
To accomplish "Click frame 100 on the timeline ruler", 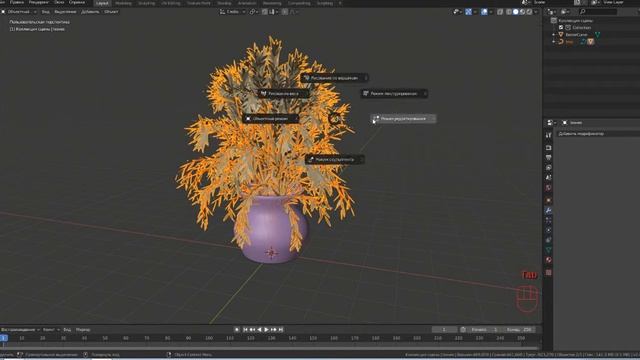I will [209, 338].
